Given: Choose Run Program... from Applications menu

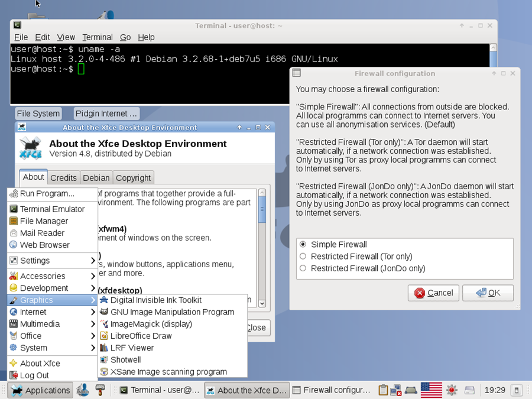Looking at the screenshot, I should coord(52,193).
